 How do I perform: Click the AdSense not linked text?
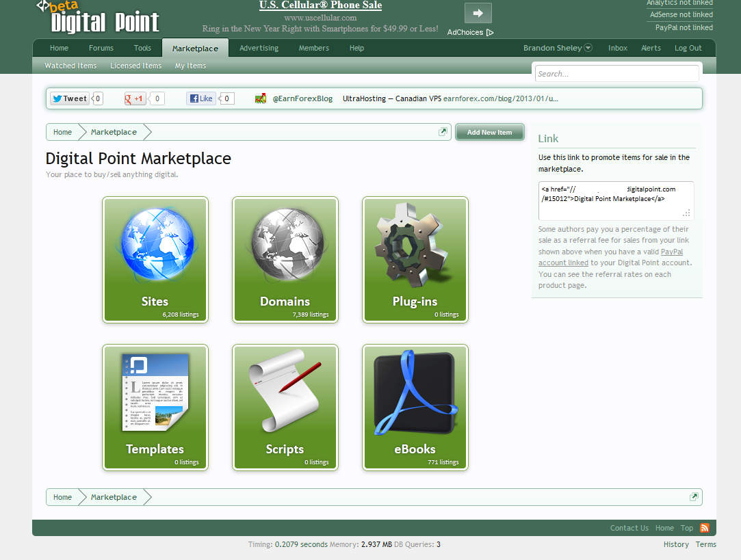pyautogui.click(x=681, y=14)
